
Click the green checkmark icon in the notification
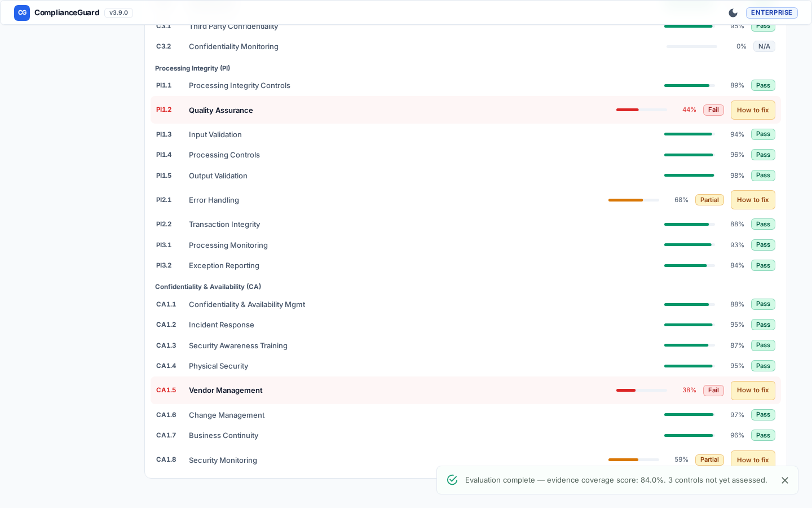(452, 480)
